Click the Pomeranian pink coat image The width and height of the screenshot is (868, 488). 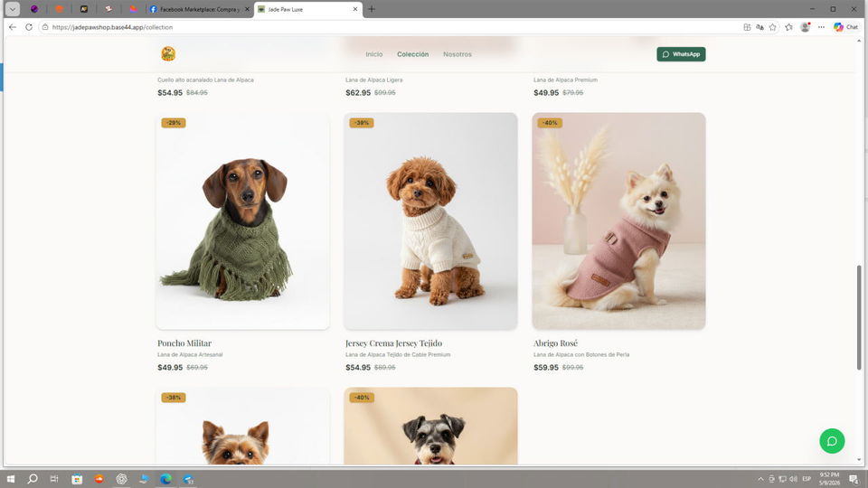(618, 221)
